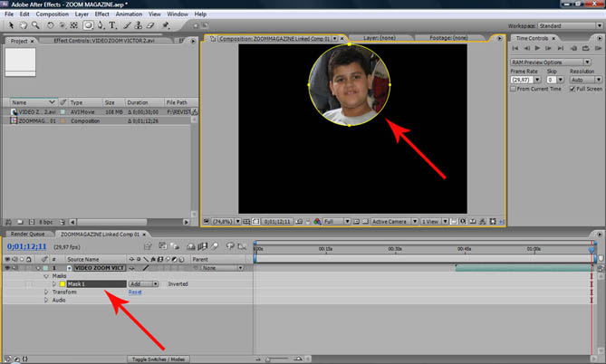Open the Composition menu
This screenshot has height=364, width=606.
click(53, 14)
